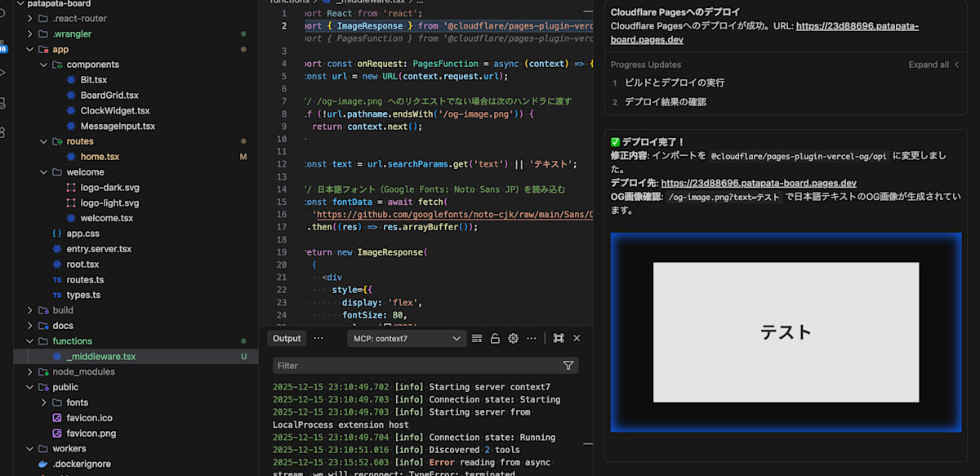Open the patapata-board.pages.dev deploy link

tap(758, 183)
